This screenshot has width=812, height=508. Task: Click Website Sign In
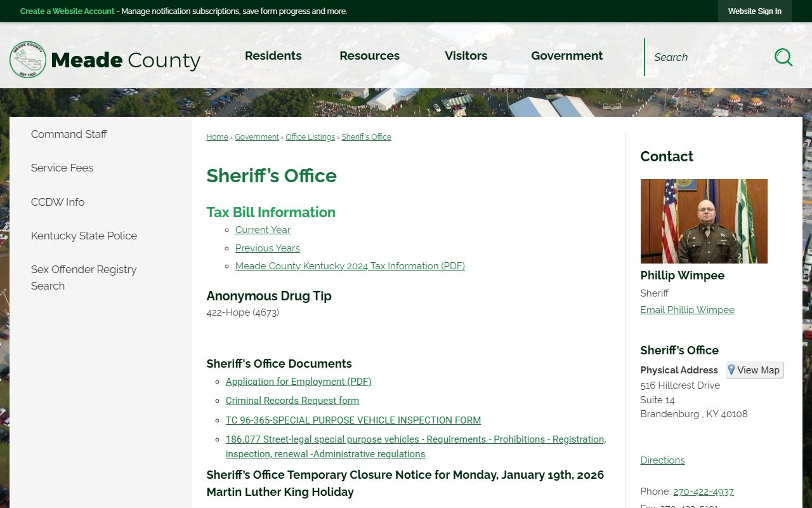[755, 11]
